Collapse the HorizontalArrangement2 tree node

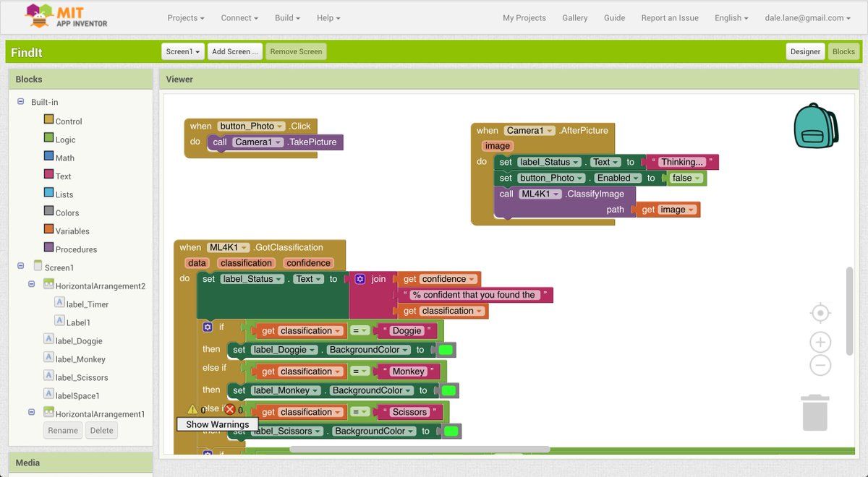point(32,285)
